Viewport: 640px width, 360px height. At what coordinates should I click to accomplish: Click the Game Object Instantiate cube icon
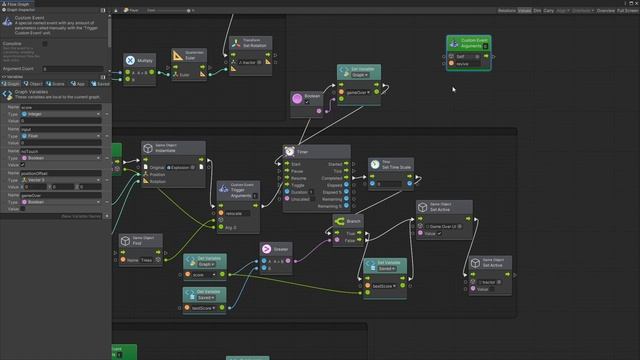148,148
